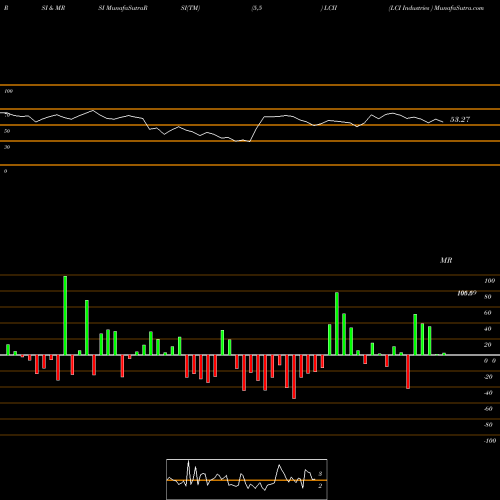Click the '(5,5' parameter text in header
Screen dimensions: 500x500
(x=257, y=8)
